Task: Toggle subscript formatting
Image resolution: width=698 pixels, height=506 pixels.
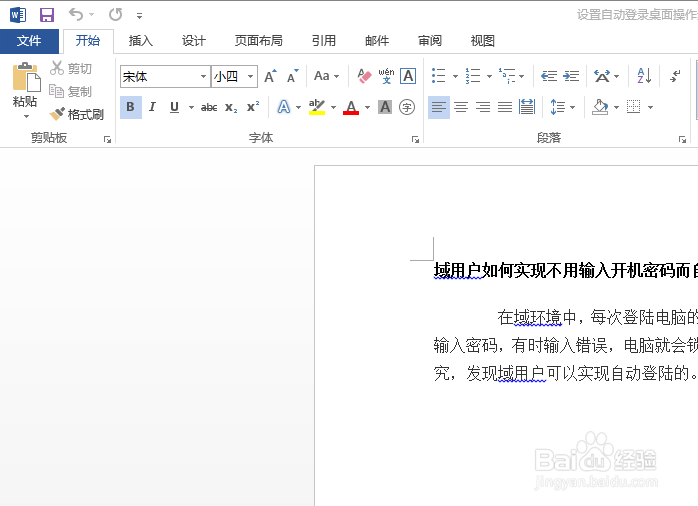Action: pyautogui.click(x=231, y=107)
